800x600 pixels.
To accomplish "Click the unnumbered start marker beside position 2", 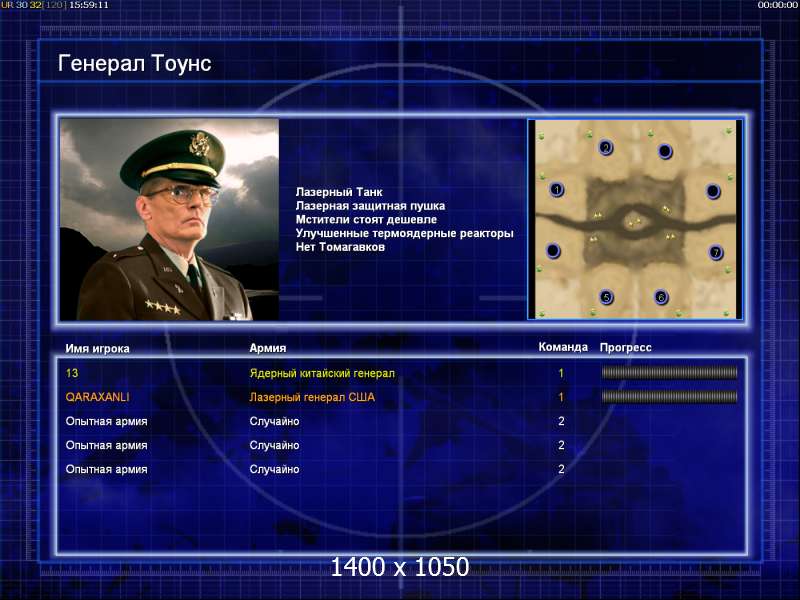I will point(665,151).
